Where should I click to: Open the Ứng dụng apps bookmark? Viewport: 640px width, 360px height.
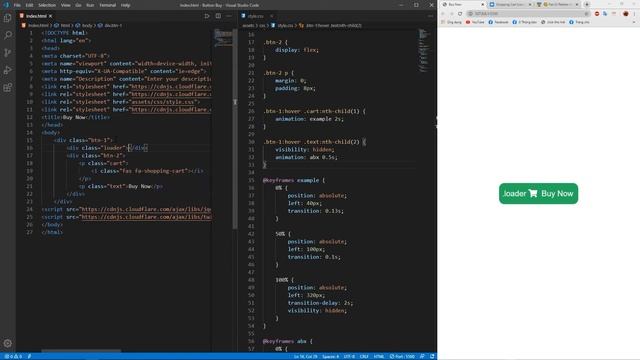point(451,22)
